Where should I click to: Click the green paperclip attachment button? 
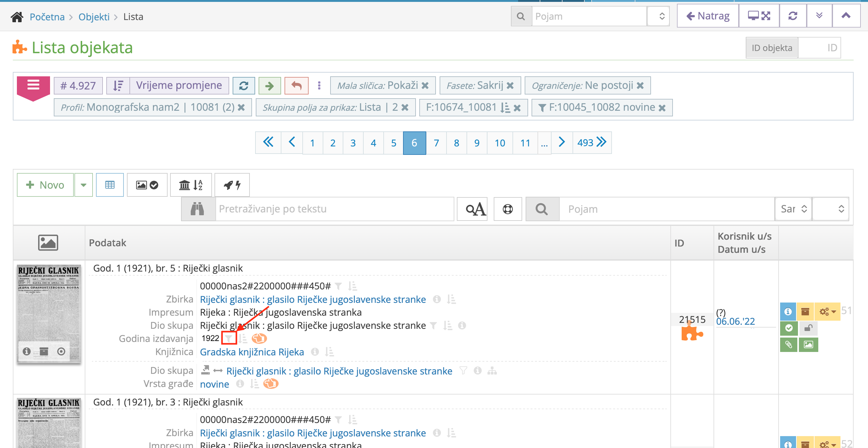point(789,344)
